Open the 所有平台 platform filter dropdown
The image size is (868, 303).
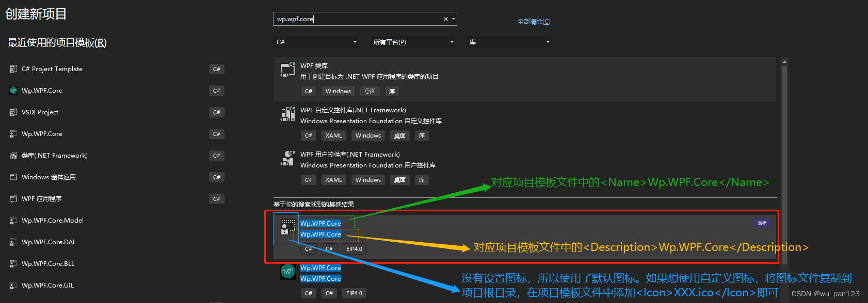pyautogui.click(x=413, y=42)
